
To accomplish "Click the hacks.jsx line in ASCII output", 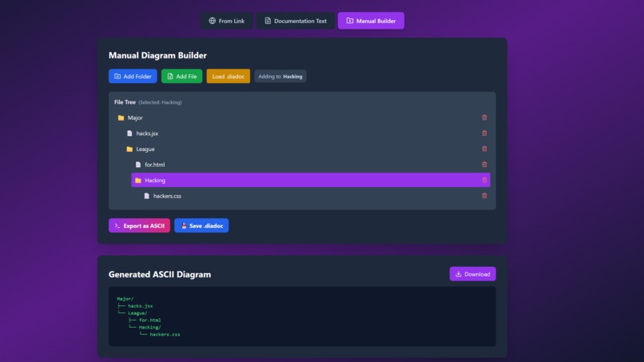I will [x=140, y=306].
